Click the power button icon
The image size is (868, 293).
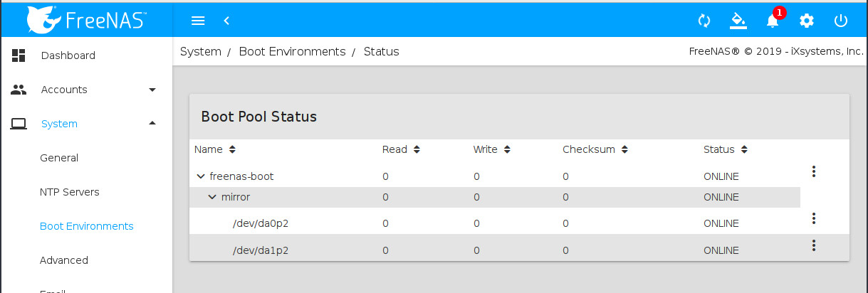(x=841, y=21)
